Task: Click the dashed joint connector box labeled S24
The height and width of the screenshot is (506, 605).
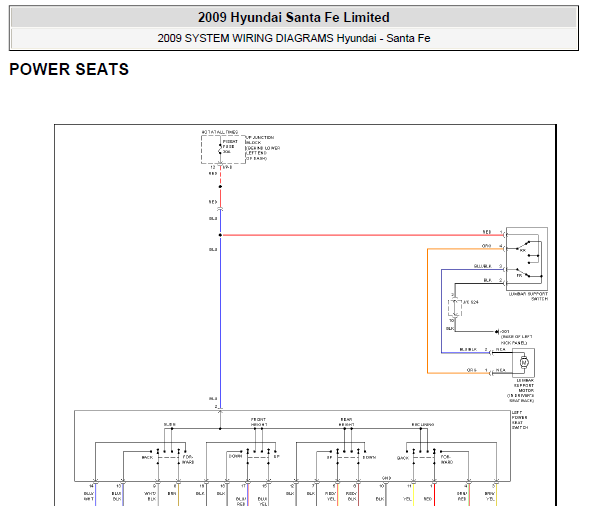Action: (455, 308)
